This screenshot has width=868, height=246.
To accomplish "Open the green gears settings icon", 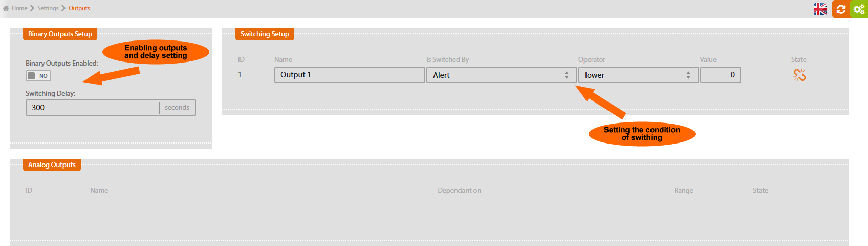I will click(859, 9).
